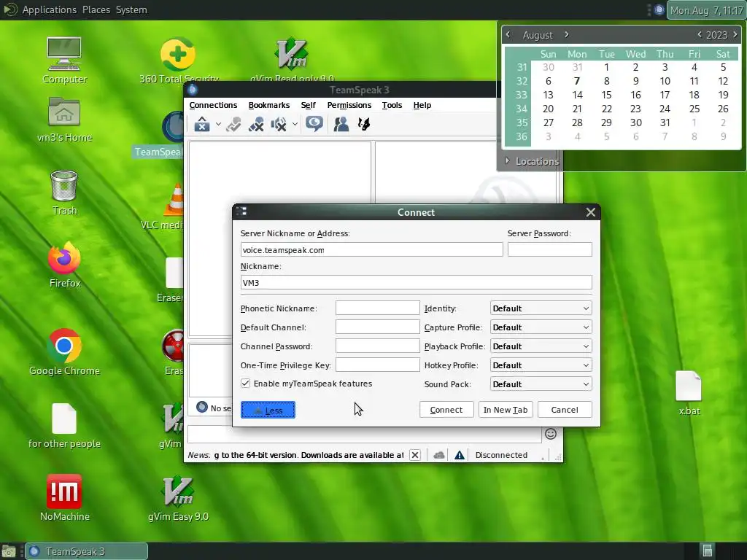Open the Sound Pack dropdown
The height and width of the screenshot is (560, 747).
541,384
